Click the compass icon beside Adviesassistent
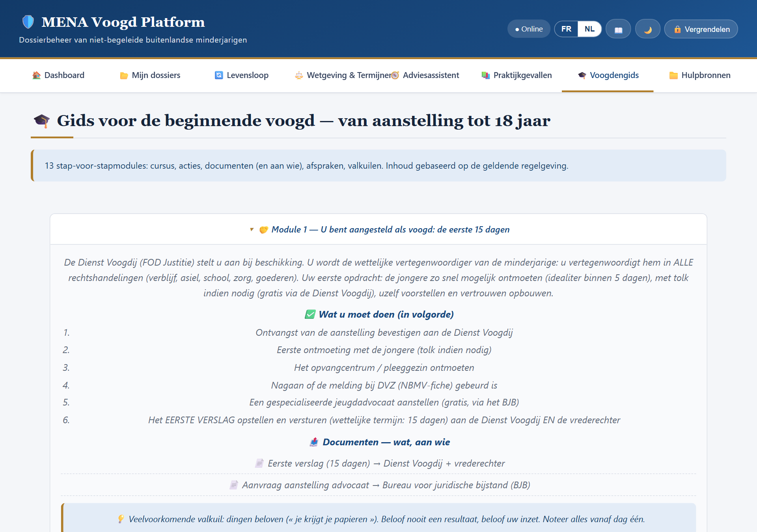Screen dimensions: 757x532 (395, 75)
